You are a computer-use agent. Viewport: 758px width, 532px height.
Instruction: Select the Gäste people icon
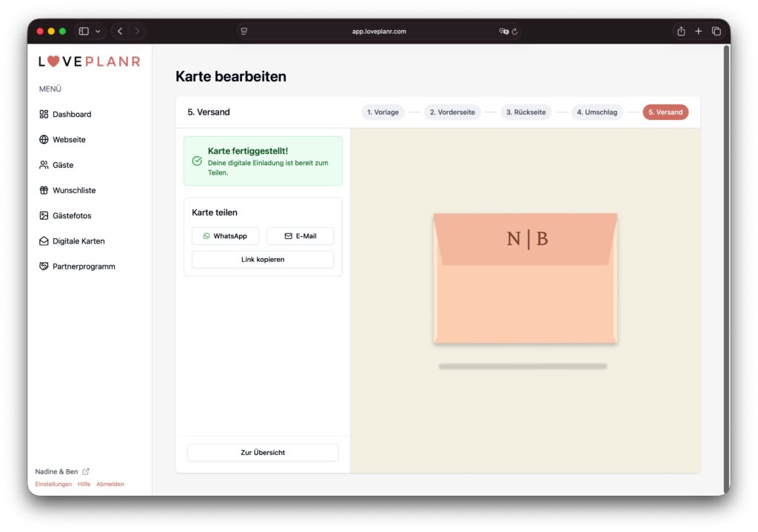(44, 165)
